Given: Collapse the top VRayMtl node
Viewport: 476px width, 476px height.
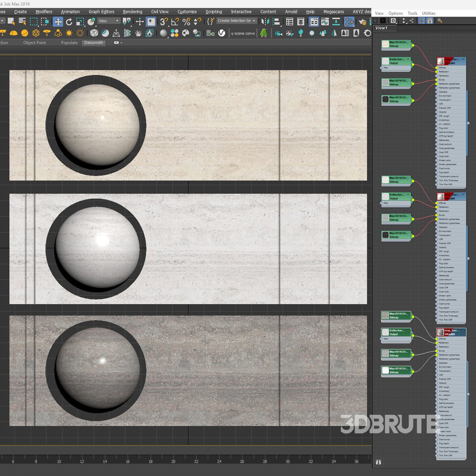Looking at the screenshot, I should [463, 59].
